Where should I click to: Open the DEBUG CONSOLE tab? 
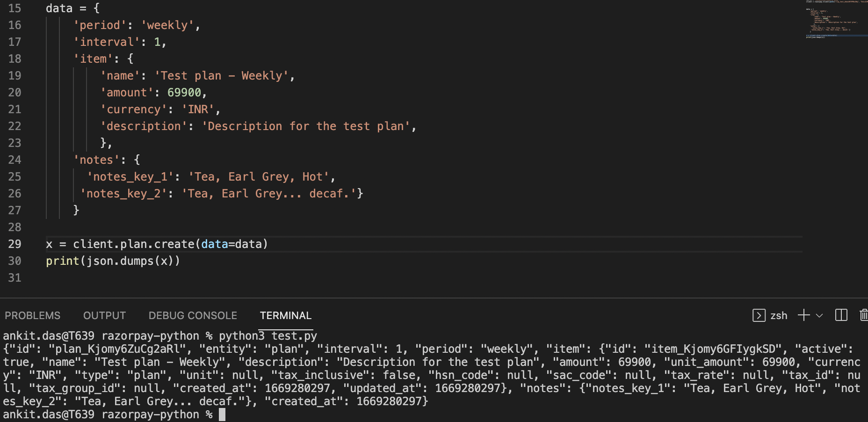pyautogui.click(x=192, y=315)
